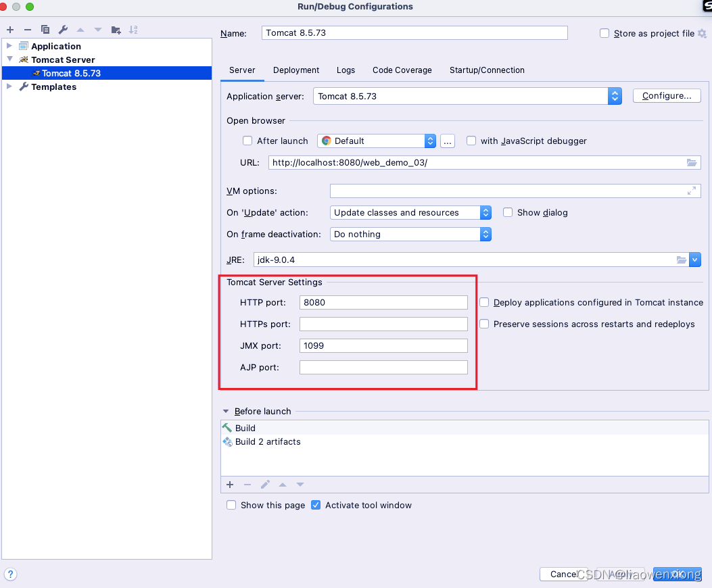Click the Add New Configuration plus icon
The width and height of the screenshot is (712, 588).
[10, 30]
